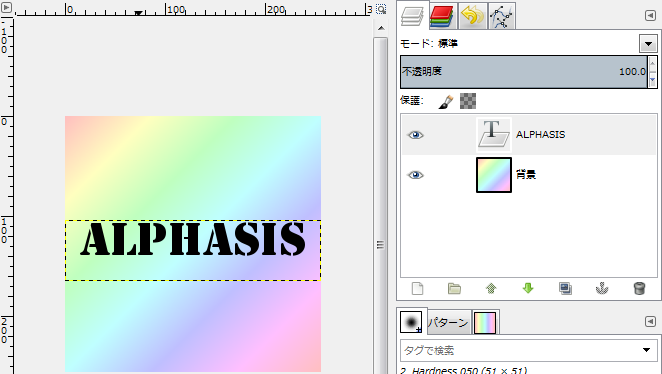Delete the selected layer
662x374 pixels.
point(639,289)
